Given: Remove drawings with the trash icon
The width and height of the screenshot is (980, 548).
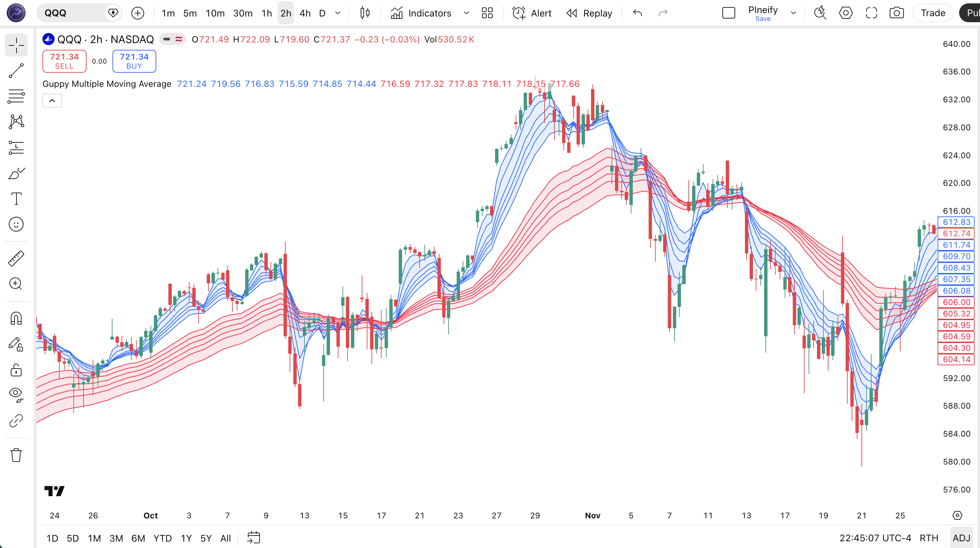Looking at the screenshot, I should tap(16, 455).
